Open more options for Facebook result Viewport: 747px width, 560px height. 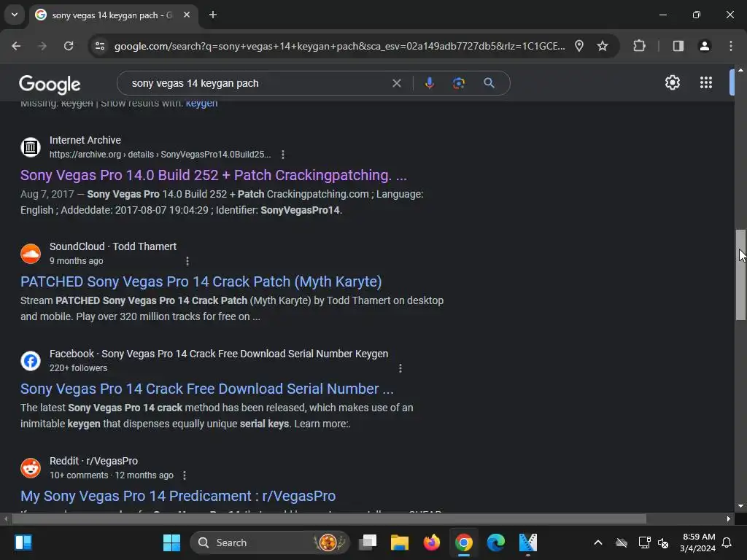click(x=400, y=368)
